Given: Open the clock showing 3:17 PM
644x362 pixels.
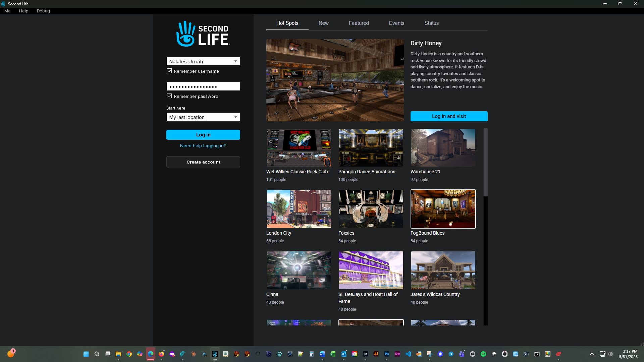Looking at the screenshot, I should tap(628, 354).
